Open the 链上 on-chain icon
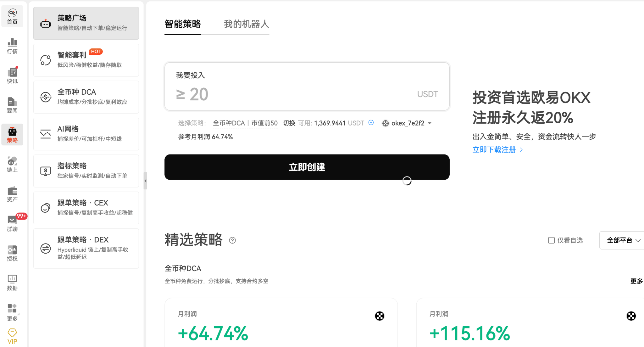The width and height of the screenshot is (644, 347). pyautogui.click(x=12, y=164)
